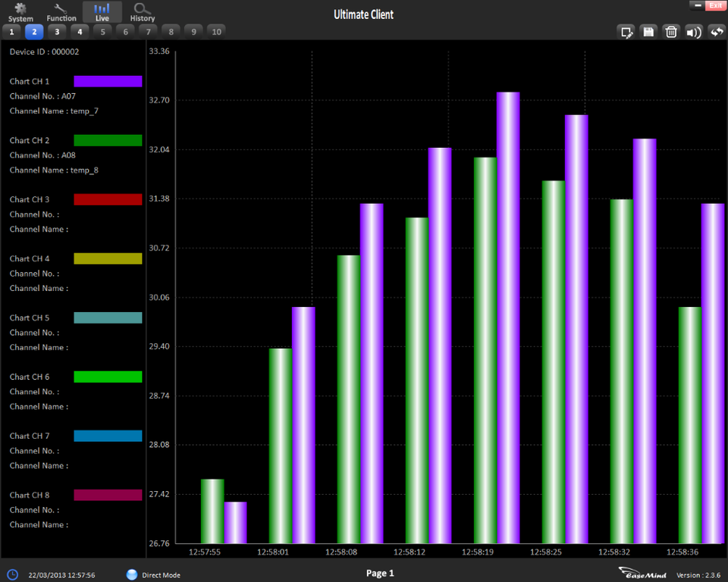Image resolution: width=728 pixels, height=582 pixels.
Task: Click the red Chart CH 3 color swatch
Action: click(108, 199)
